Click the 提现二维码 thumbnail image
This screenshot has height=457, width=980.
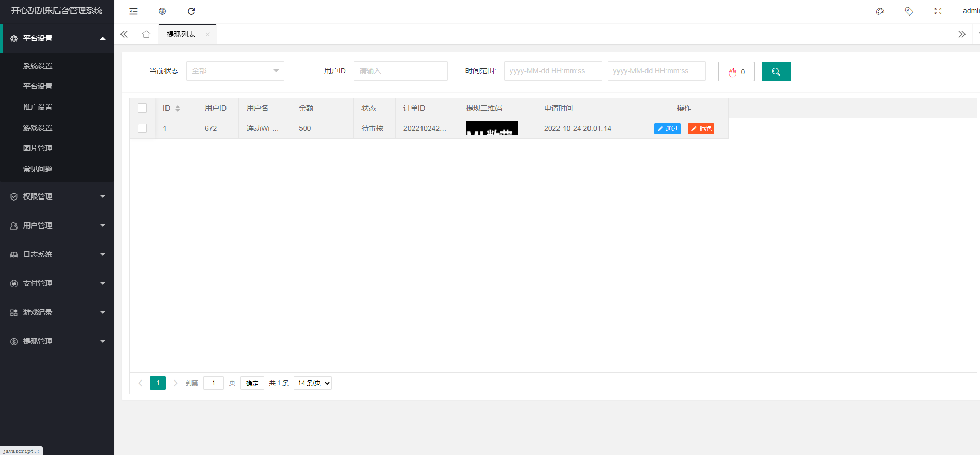click(x=491, y=128)
